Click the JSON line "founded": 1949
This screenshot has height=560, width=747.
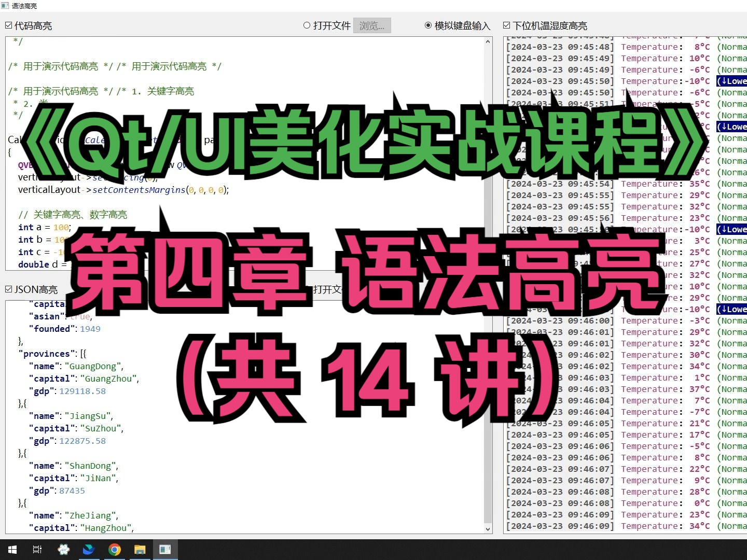tap(64, 329)
